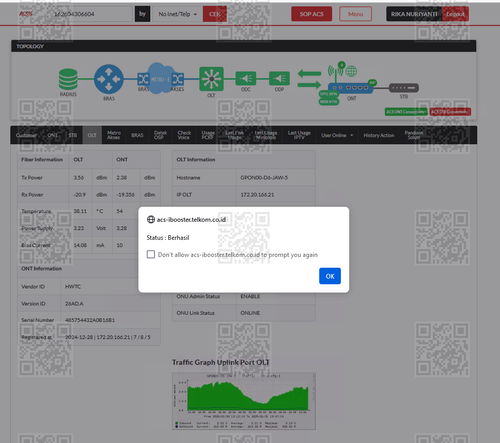500x443 pixels.
Task: Click the "by" label button
Action: (142, 14)
